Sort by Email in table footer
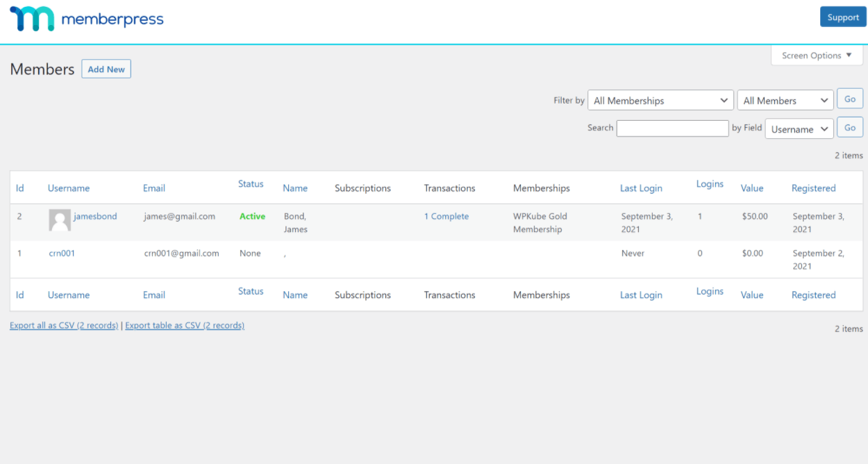The image size is (868, 464). click(x=154, y=295)
